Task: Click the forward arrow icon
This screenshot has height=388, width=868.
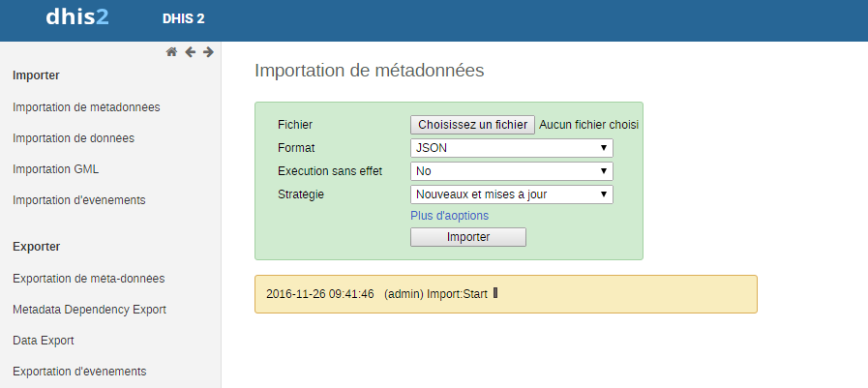Action: pyautogui.click(x=207, y=52)
